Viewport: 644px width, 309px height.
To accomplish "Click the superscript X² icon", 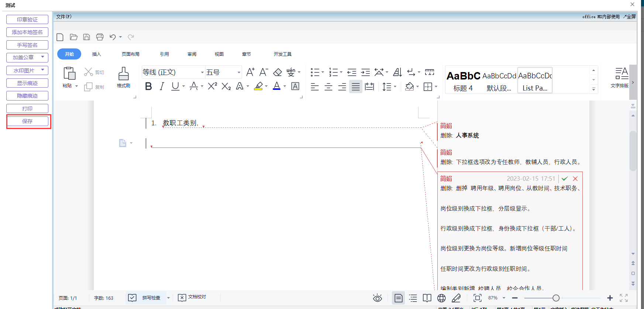I will coord(212,86).
